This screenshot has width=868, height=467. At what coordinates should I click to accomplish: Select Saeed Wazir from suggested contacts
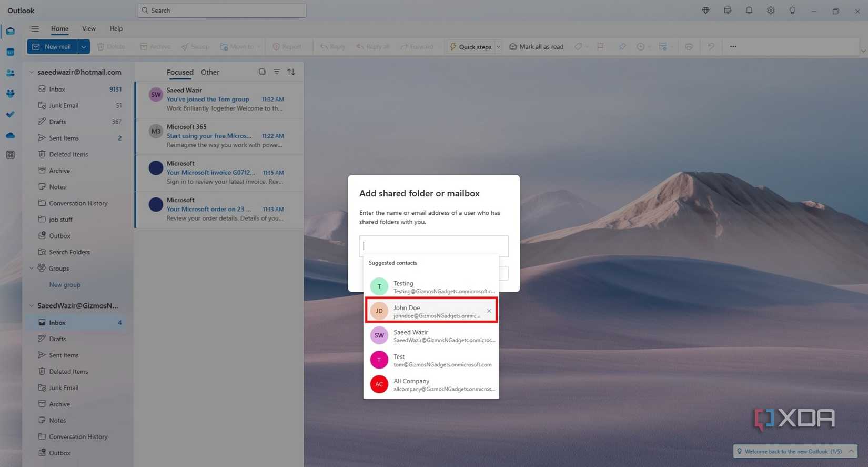pos(431,335)
